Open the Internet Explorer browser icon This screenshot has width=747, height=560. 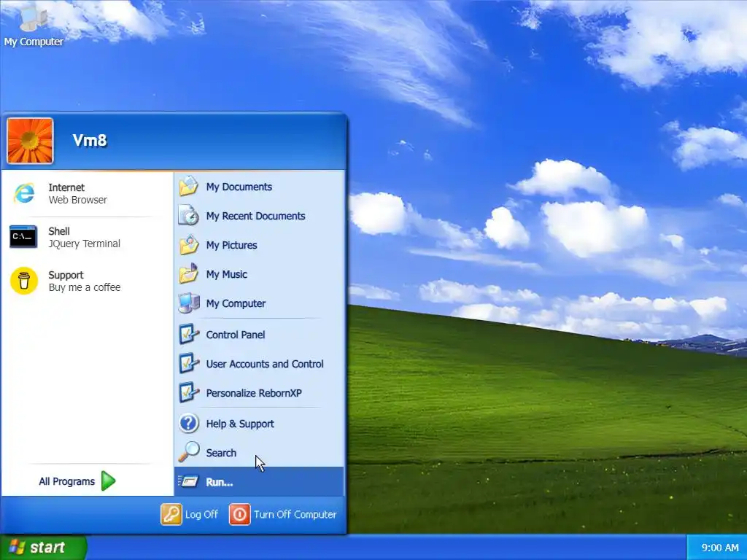coord(24,193)
